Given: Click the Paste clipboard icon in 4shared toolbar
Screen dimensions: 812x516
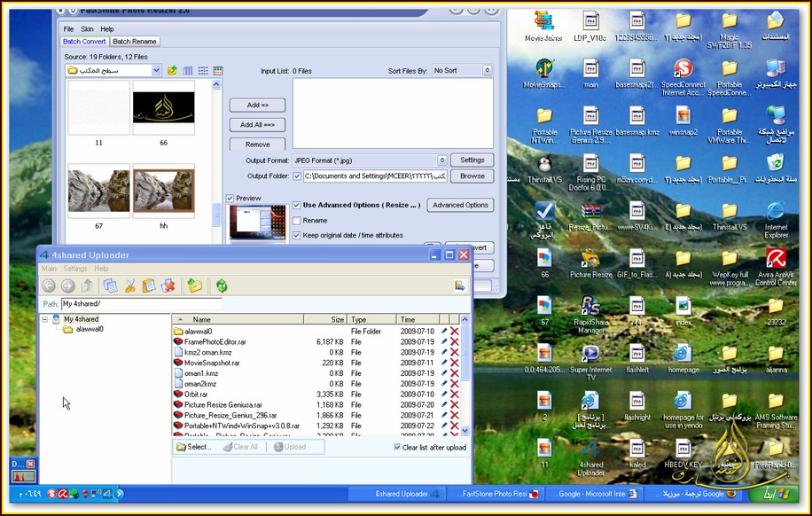Looking at the screenshot, I should point(149,285).
